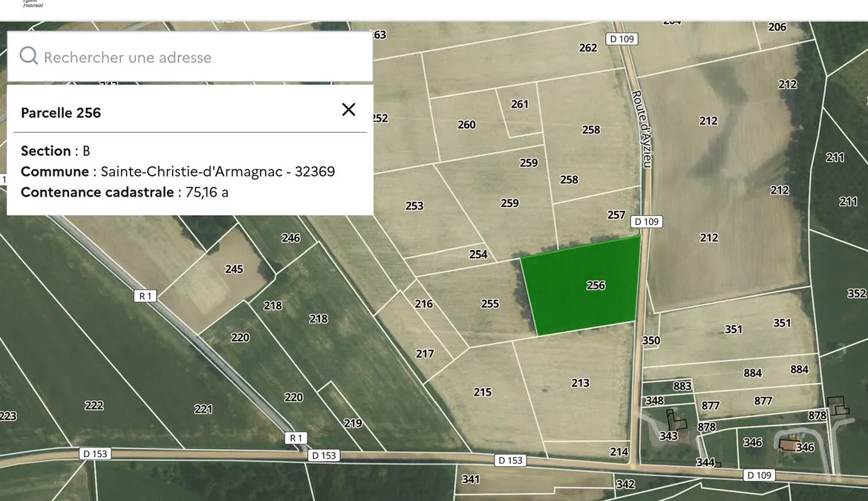
Task: Select parcel 257 on the map
Action: click(616, 215)
